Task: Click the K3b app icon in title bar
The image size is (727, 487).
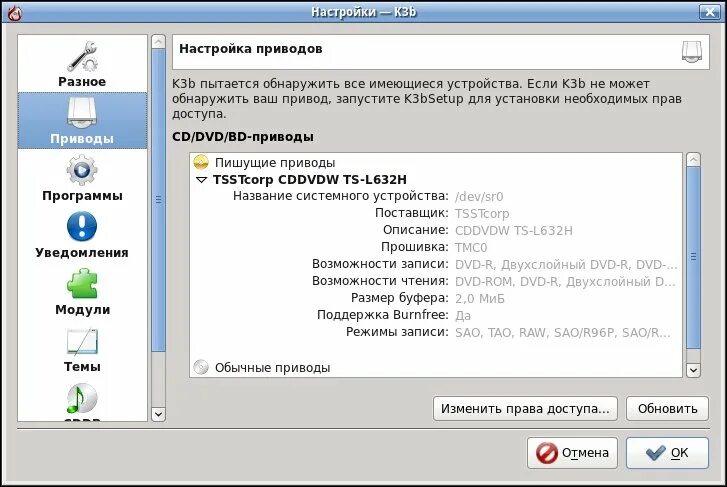Action: [14, 13]
